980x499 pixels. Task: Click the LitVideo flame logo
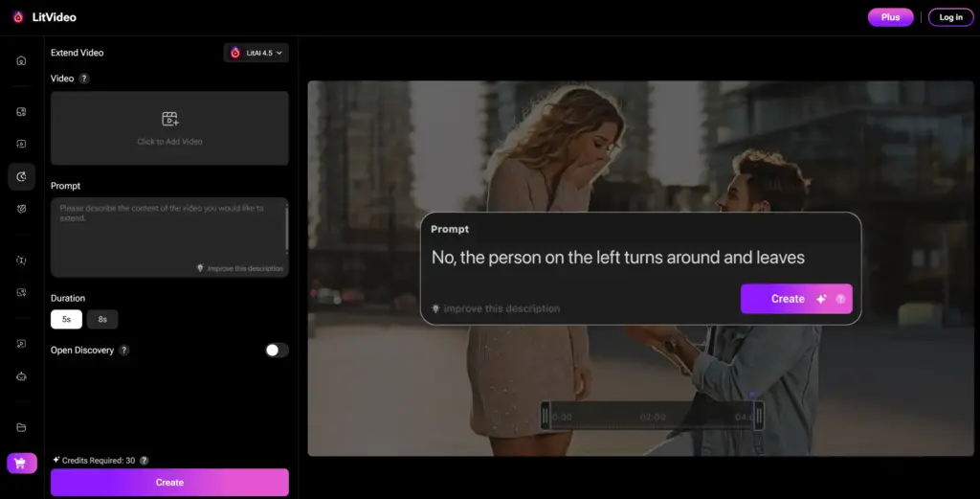[x=18, y=17]
